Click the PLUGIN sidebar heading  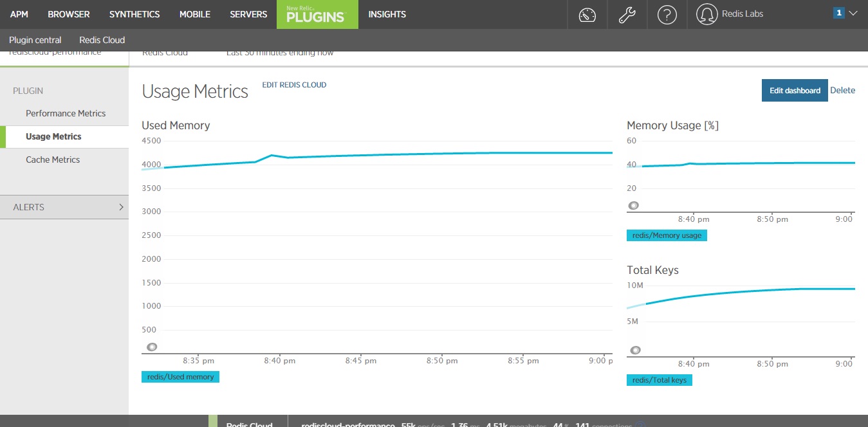[x=28, y=91]
